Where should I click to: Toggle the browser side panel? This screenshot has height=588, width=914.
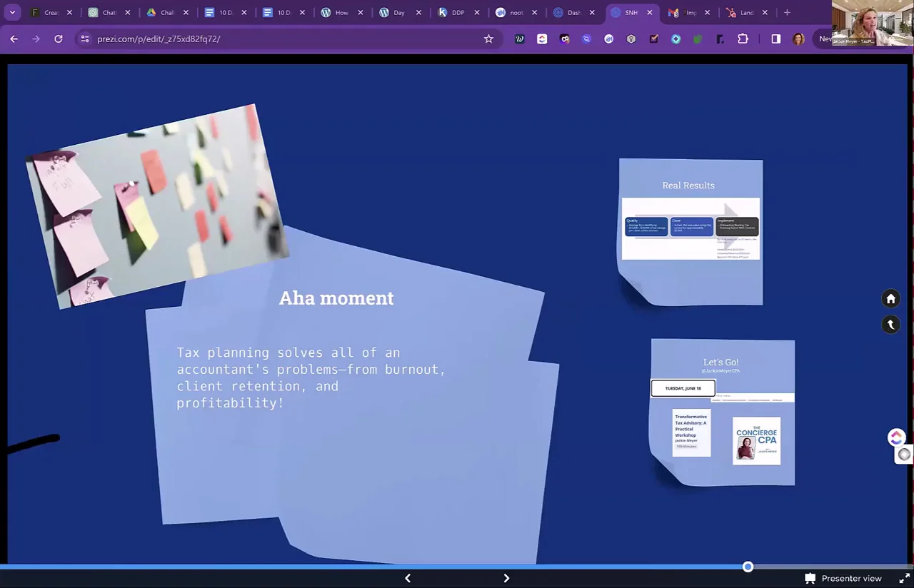(x=776, y=39)
